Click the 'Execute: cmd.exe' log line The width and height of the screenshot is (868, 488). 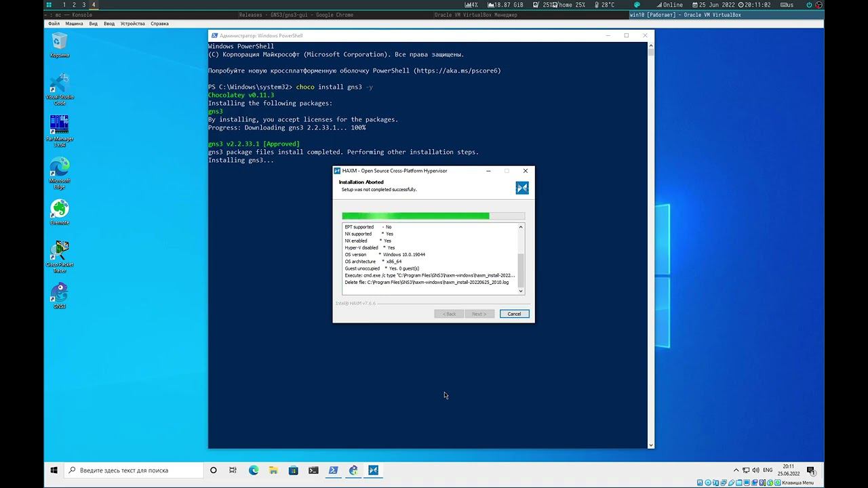click(430, 275)
